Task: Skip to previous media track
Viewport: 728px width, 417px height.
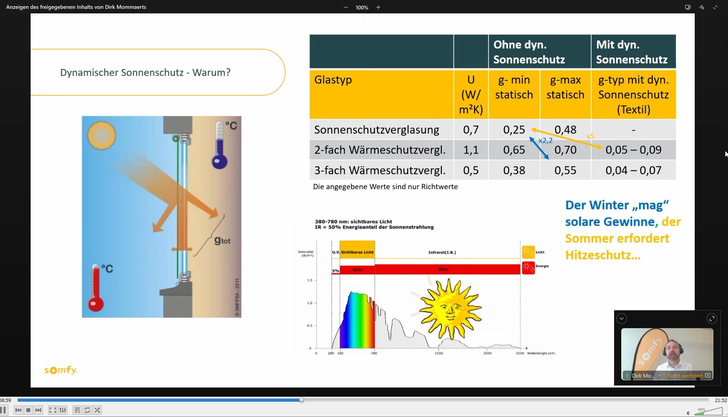Action: point(19,410)
